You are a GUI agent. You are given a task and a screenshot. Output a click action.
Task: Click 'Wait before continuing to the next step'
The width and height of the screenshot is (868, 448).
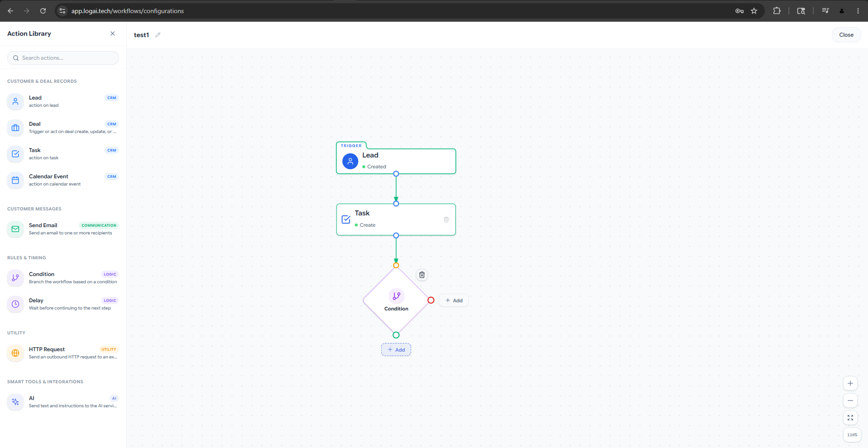[x=70, y=308]
